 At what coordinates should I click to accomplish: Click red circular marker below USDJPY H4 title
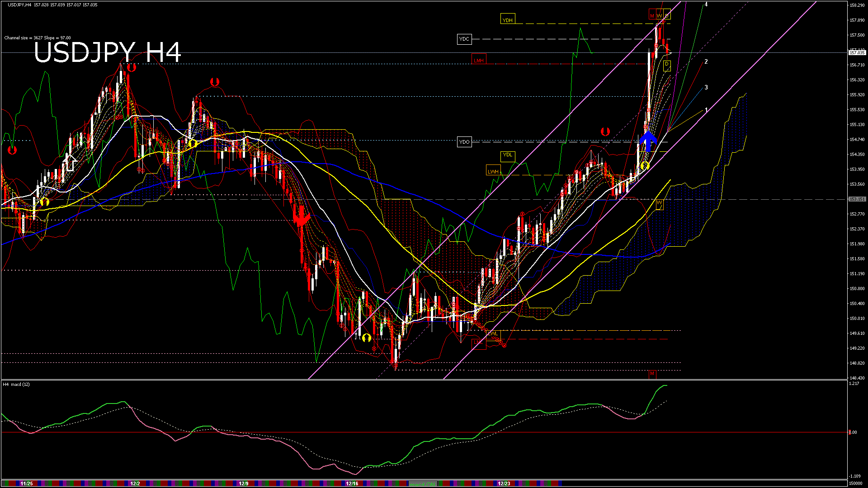click(132, 68)
